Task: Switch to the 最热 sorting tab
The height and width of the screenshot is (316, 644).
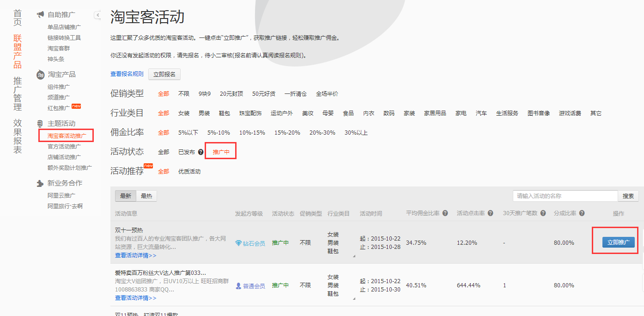Action: 146,196
